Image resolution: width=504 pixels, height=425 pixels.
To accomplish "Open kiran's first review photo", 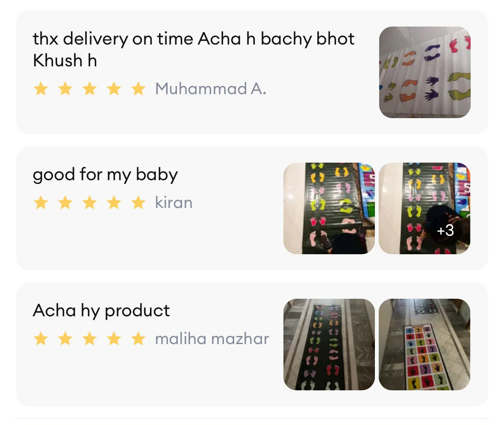I will (329, 208).
